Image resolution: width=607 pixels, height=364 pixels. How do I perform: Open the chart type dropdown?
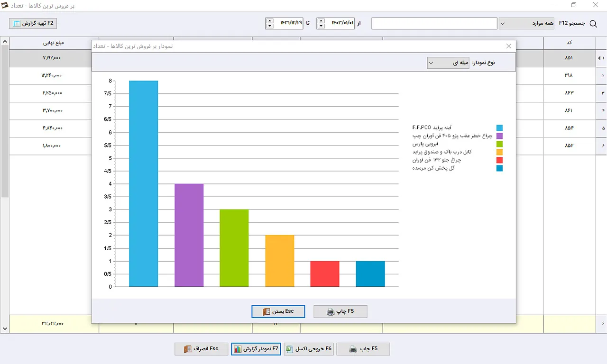(x=448, y=63)
